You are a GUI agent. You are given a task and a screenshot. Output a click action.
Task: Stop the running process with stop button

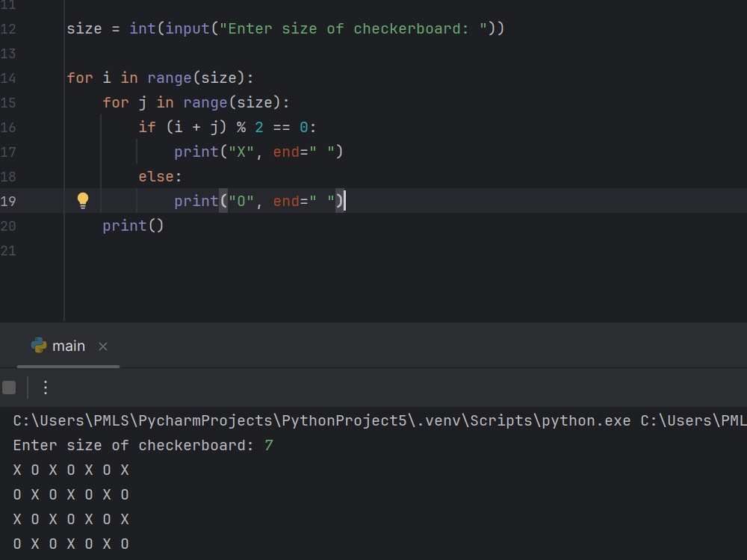9,388
